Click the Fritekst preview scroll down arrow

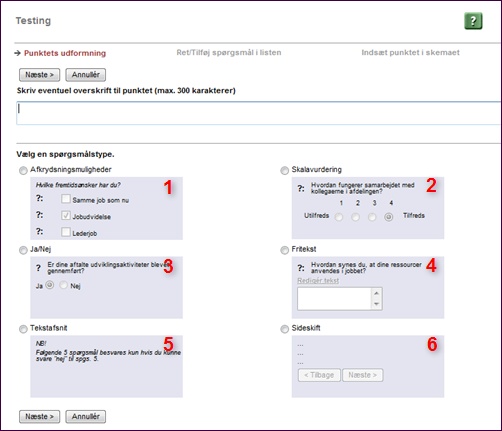[376, 304]
